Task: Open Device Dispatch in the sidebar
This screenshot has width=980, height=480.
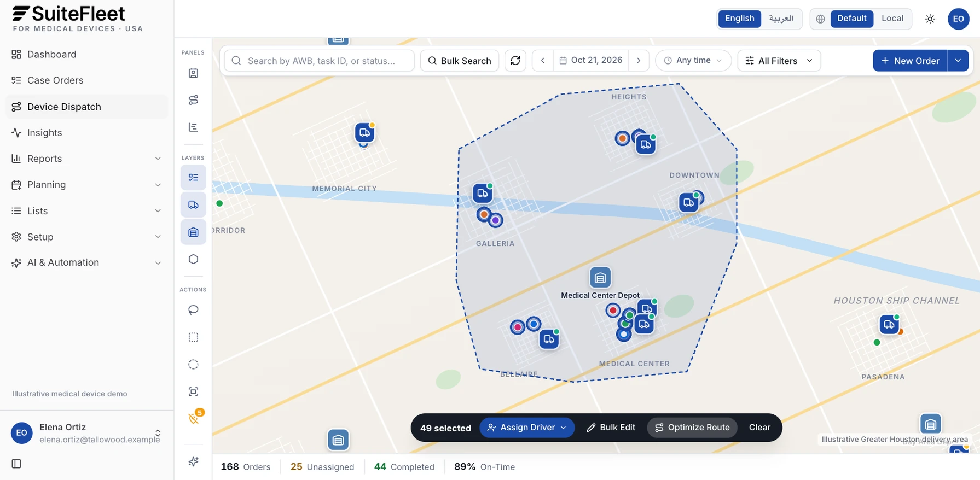Action: coord(87,107)
